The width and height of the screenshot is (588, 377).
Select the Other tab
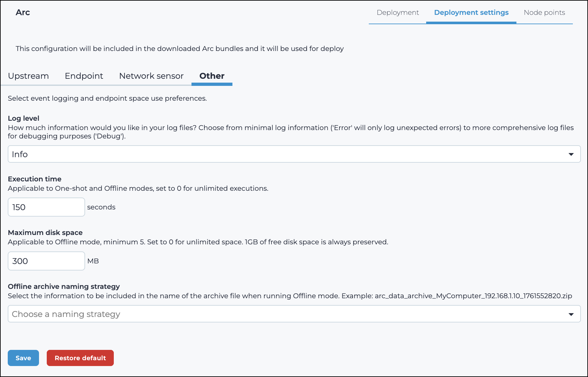(212, 76)
